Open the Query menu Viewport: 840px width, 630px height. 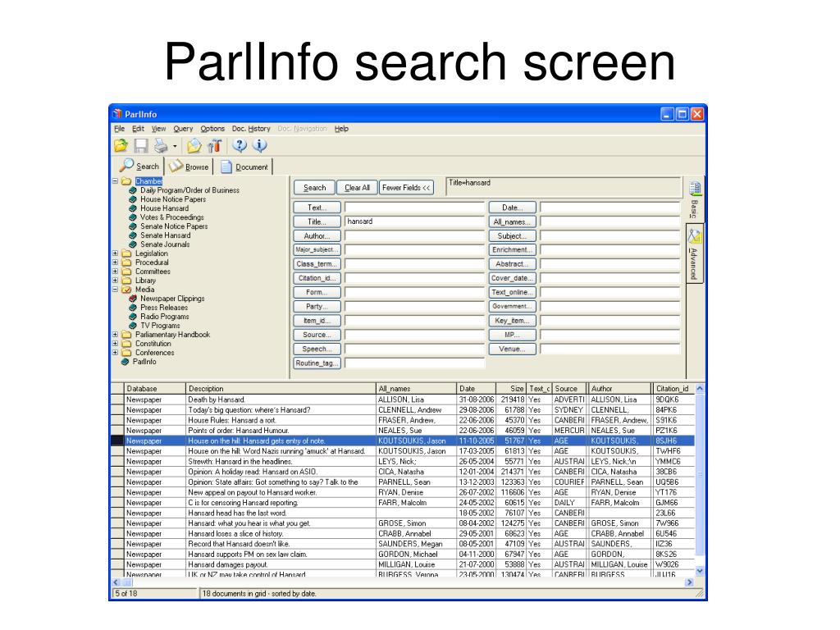[x=183, y=129]
